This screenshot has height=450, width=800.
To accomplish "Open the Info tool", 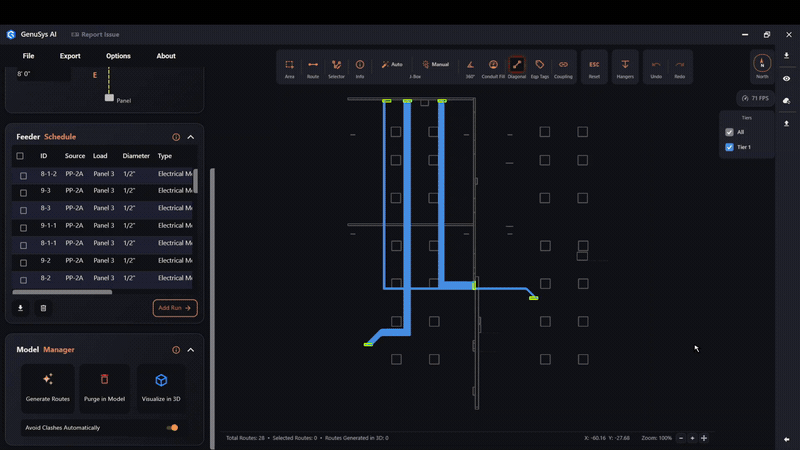I will pyautogui.click(x=360, y=68).
